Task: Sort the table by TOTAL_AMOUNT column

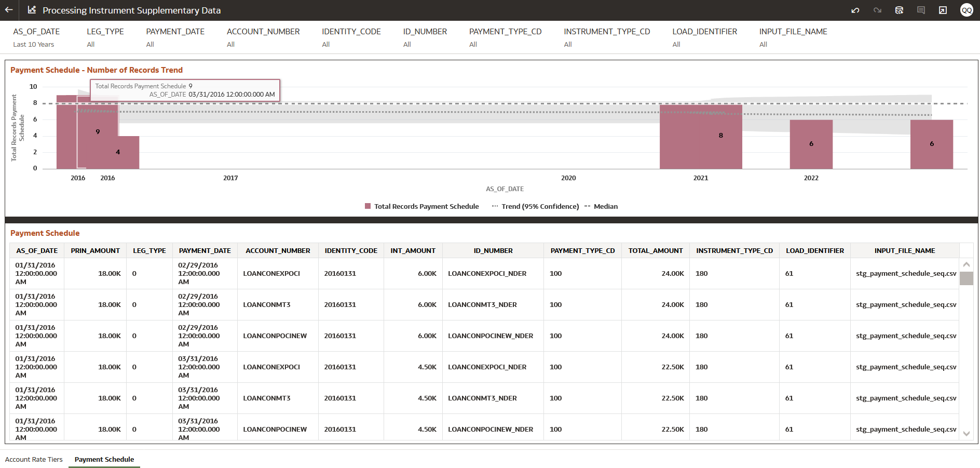Action: (x=655, y=250)
